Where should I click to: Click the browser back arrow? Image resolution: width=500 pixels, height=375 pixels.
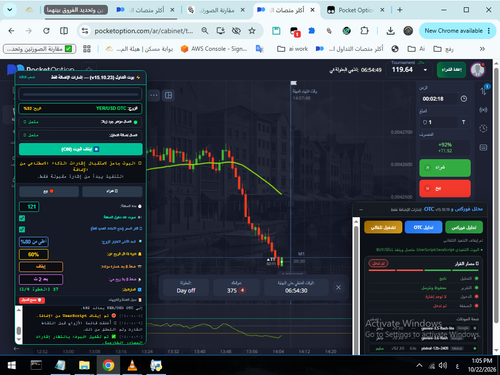point(11,31)
